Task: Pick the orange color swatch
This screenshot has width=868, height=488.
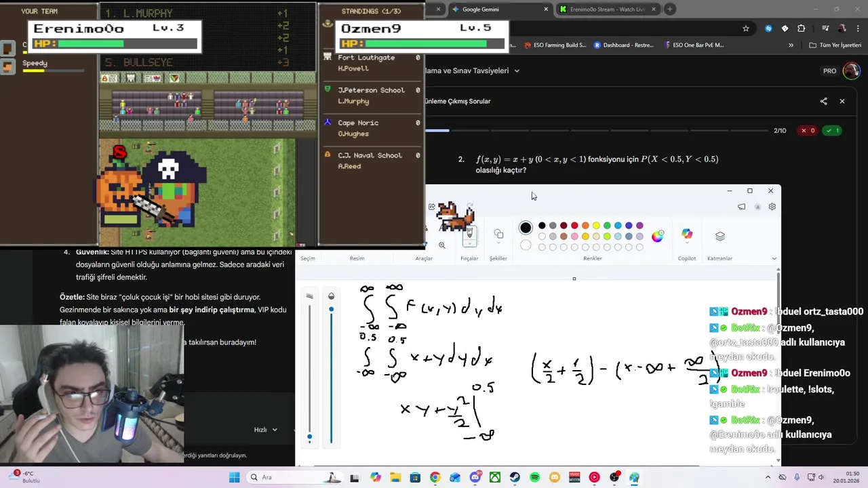Action: pyautogui.click(x=585, y=226)
